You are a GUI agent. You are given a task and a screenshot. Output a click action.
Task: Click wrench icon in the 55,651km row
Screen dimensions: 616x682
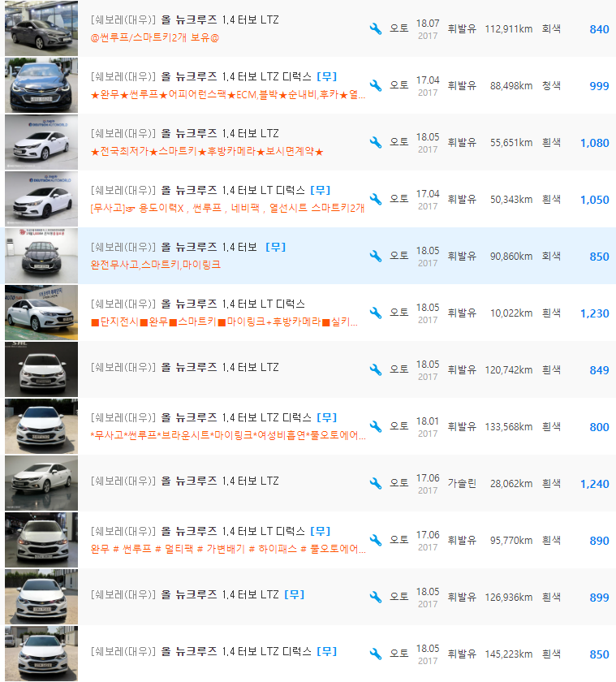point(376,143)
